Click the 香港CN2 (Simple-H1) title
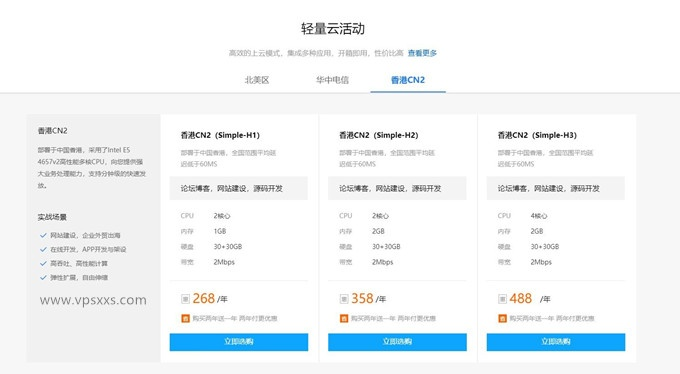Viewport: 680px width, 374px height. tap(220, 135)
